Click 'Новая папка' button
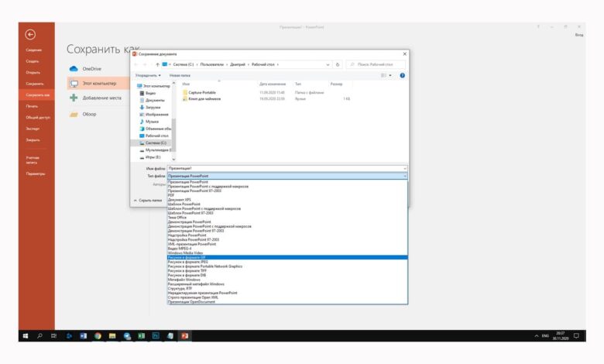Image resolution: width=604 pixels, height=364 pixels. click(180, 75)
